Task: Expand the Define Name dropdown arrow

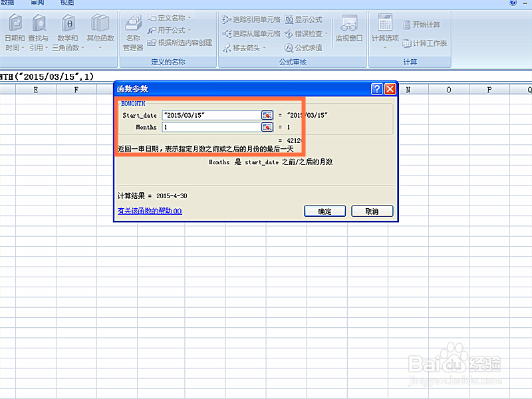Action: coord(190,18)
